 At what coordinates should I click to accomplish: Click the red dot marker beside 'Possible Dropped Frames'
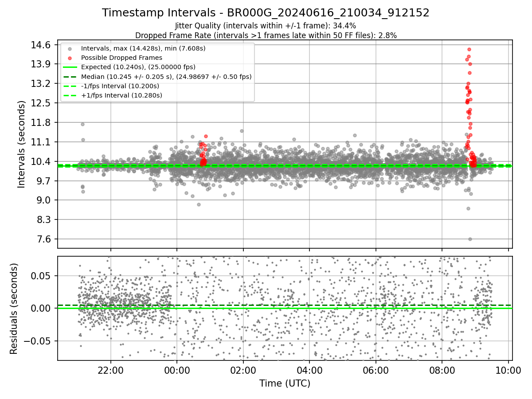(71, 58)
